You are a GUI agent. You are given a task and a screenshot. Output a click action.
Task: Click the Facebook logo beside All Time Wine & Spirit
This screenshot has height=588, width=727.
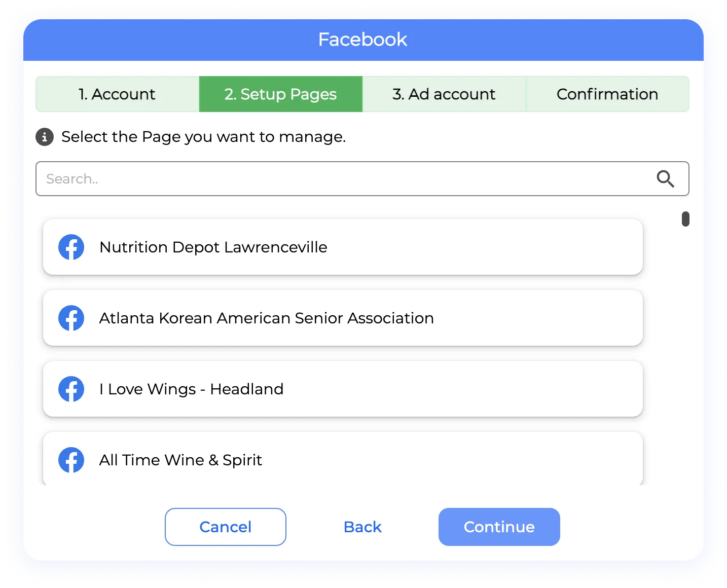(x=71, y=460)
